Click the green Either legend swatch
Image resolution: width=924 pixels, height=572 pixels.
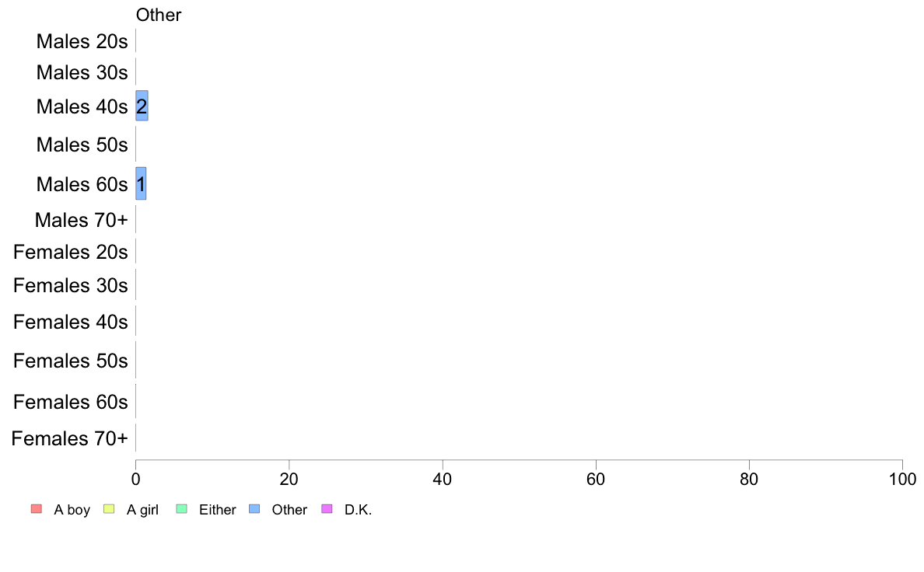[x=181, y=509]
